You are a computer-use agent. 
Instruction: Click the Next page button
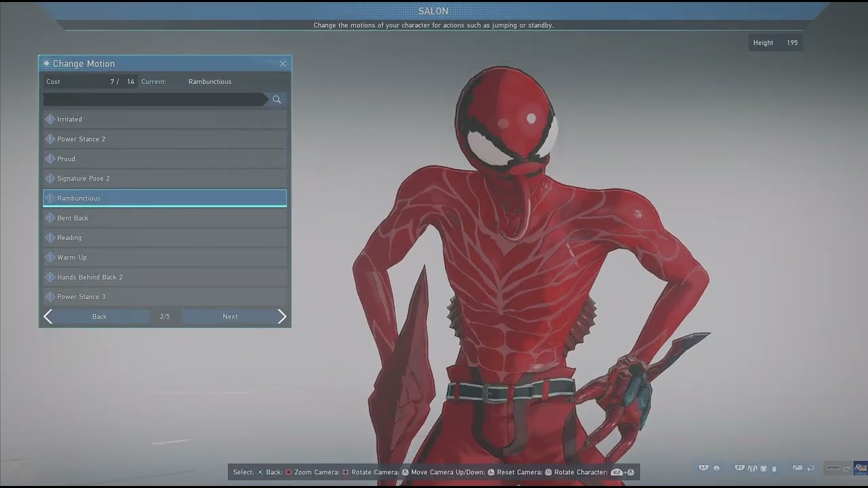point(230,317)
